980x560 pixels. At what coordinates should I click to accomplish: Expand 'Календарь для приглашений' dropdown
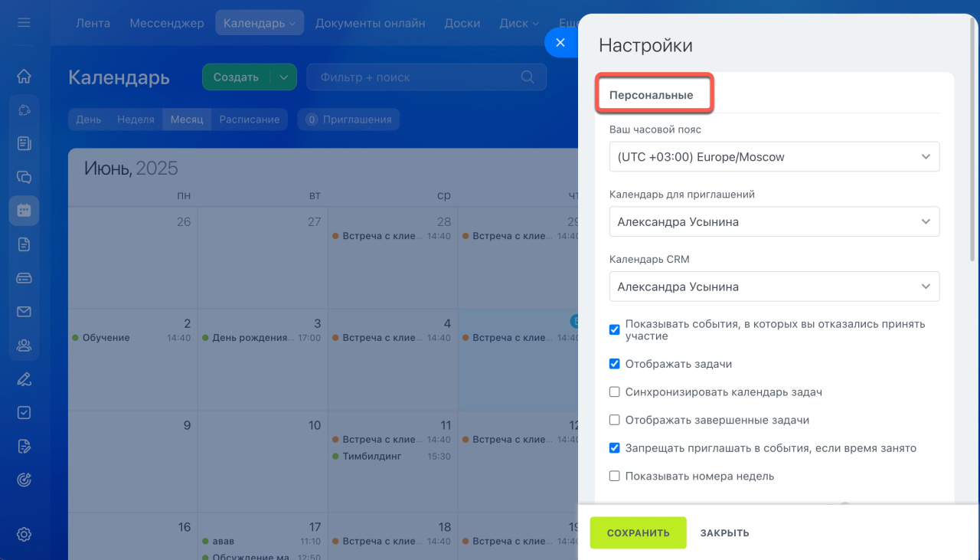pos(774,222)
